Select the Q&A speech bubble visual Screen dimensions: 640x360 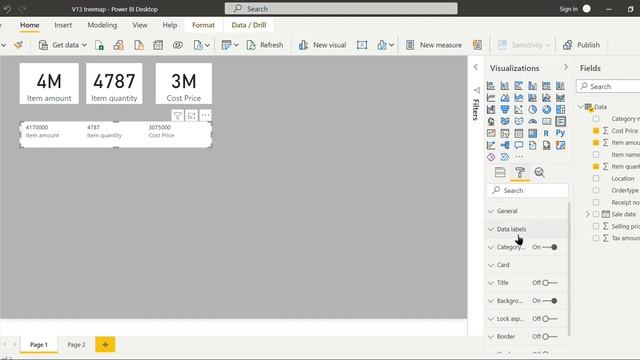point(519,145)
